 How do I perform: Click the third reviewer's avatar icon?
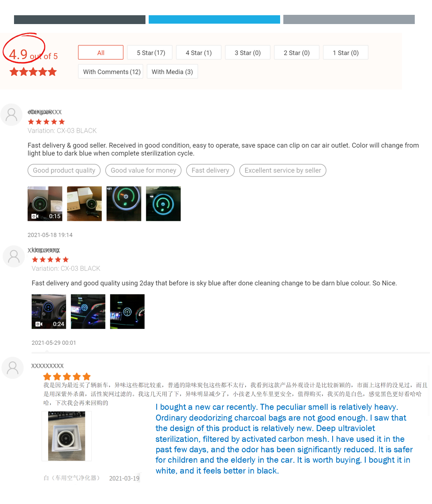click(x=13, y=368)
